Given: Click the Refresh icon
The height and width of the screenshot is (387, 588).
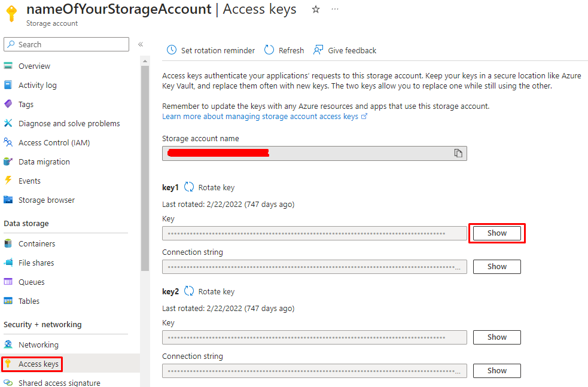Looking at the screenshot, I should click(269, 50).
